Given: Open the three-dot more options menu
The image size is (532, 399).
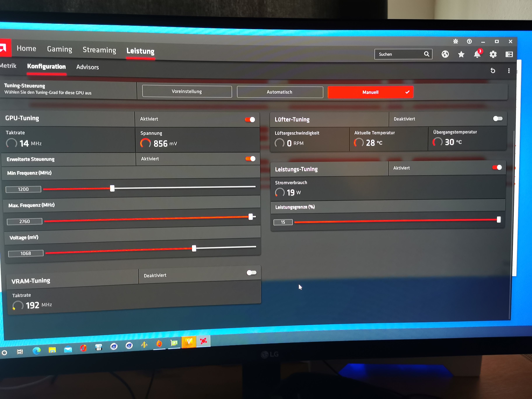Looking at the screenshot, I should pos(509,71).
